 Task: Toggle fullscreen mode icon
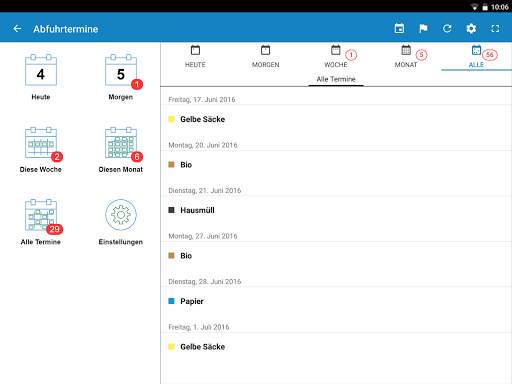(495, 29)
